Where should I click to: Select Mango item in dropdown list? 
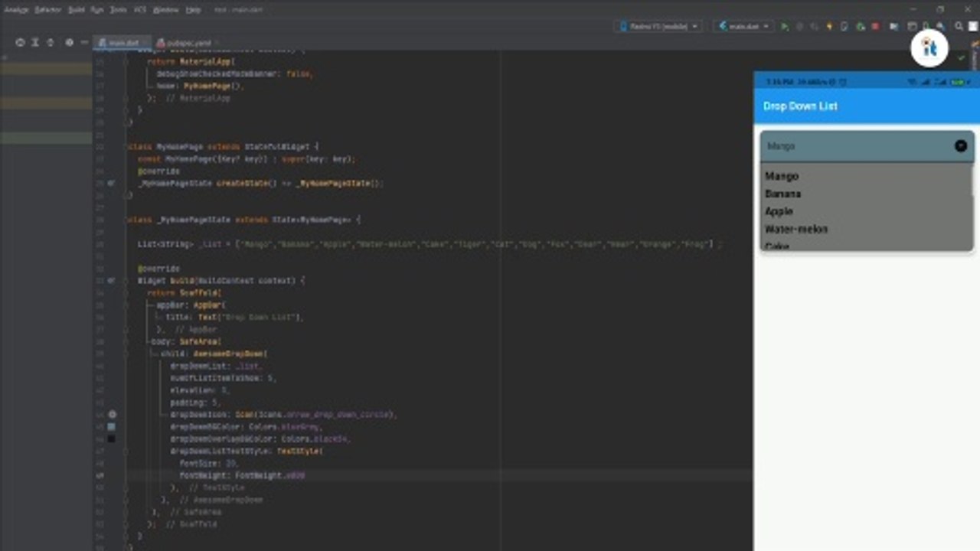point(782,176)
